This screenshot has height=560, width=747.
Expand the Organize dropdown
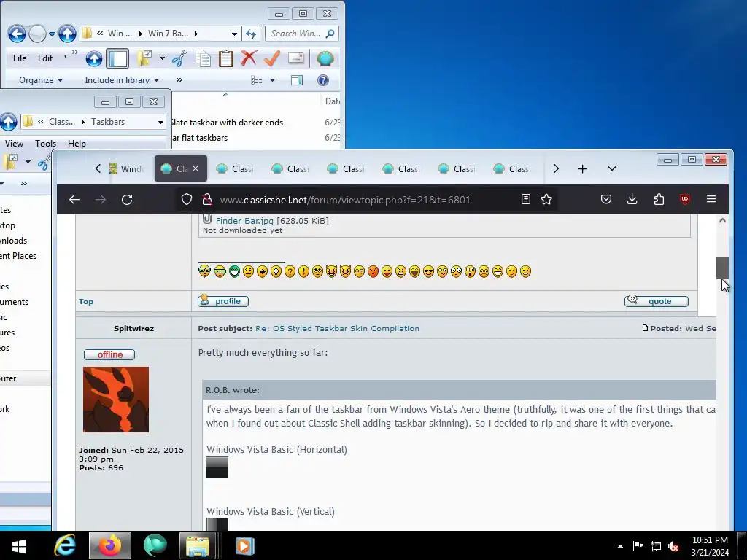click(x=41, y=80)
